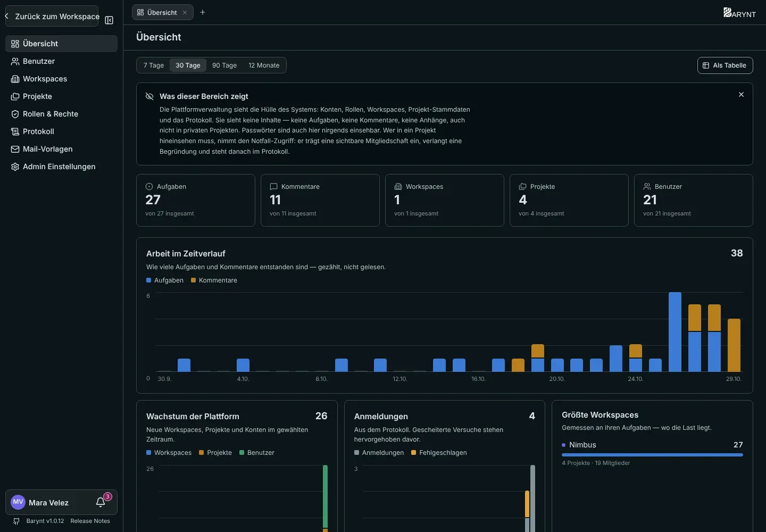
Task: Click the Nimbus workspace progress bar
Action: click(652, 455)
